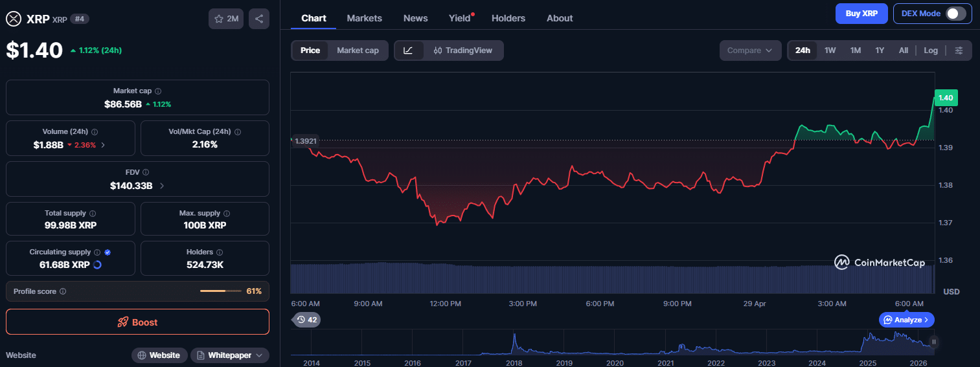Toggle DEX Mode switch
980x367 pixels.
(956, 14)
